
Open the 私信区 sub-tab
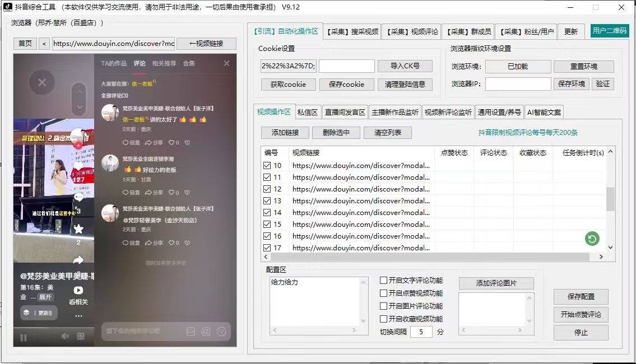pos(308,113)
